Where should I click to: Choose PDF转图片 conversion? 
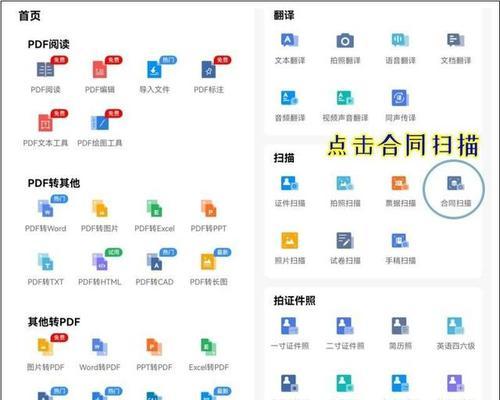[x=100, y=208]
